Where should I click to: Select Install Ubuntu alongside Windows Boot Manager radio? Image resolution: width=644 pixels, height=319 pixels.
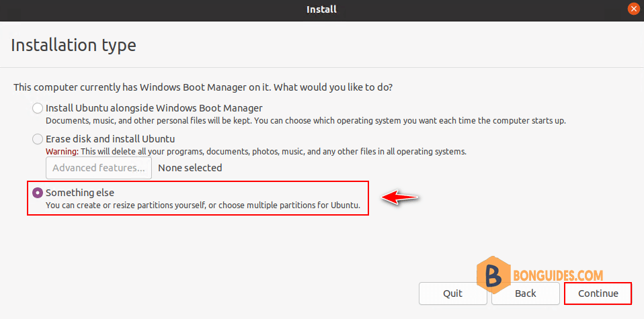[x=38, y=108]
